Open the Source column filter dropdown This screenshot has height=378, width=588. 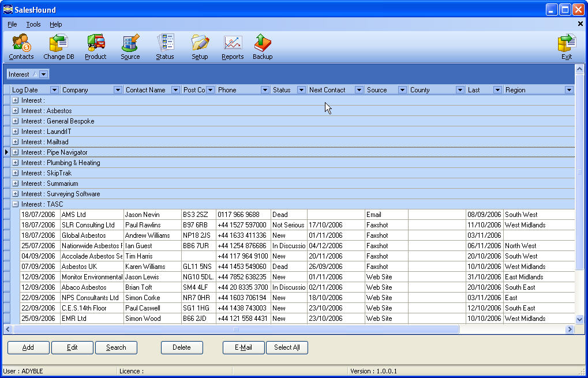coord(402,90)
